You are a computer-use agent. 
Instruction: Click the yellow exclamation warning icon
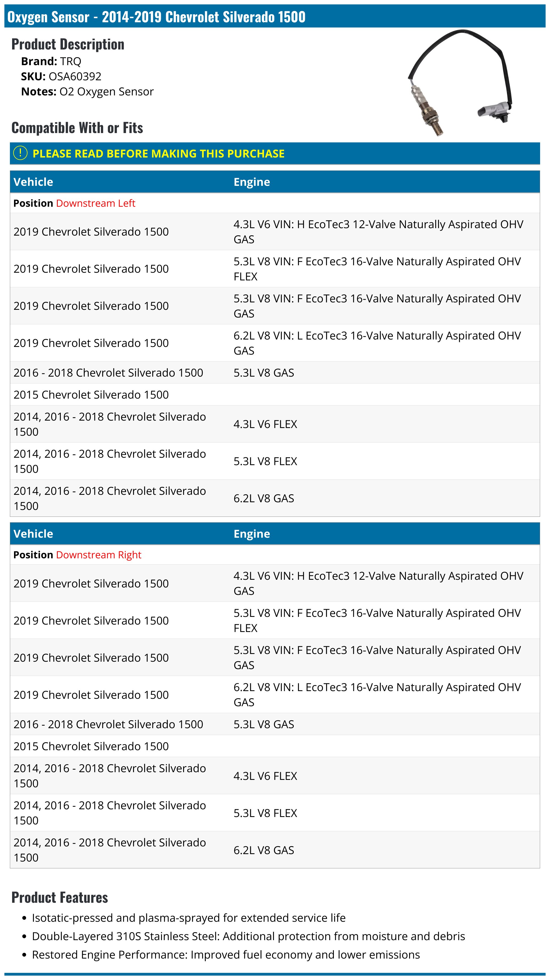[20, 153]
